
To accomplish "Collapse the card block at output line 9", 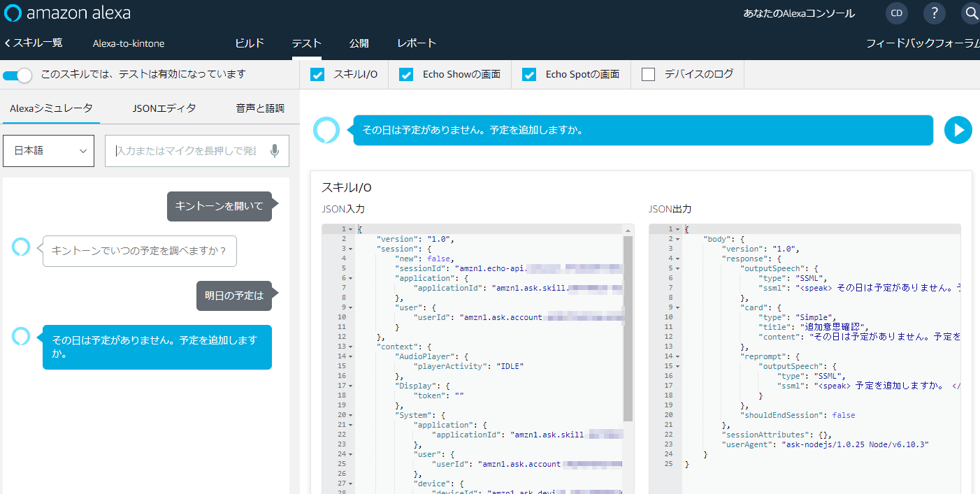I will 677,307.
